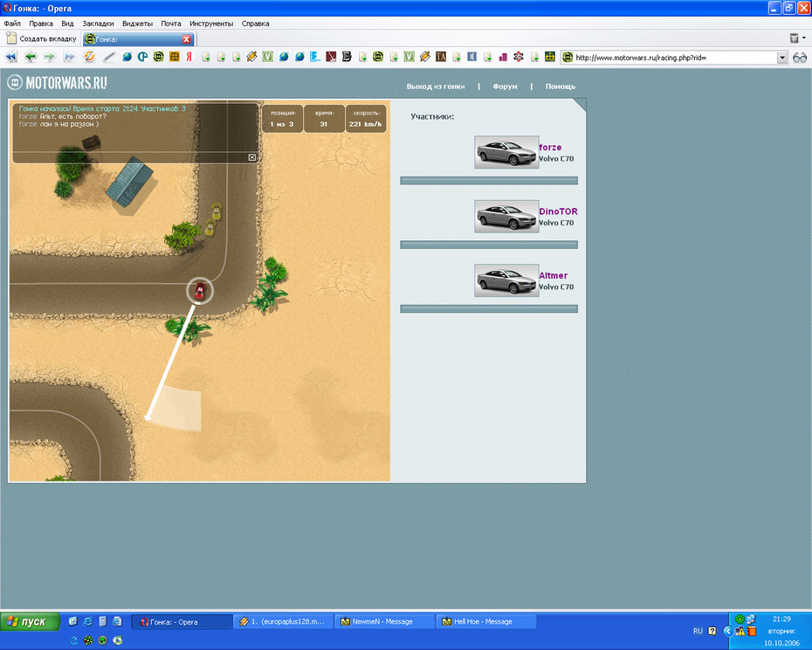Viewport: 812px width, 650px height.
Task: Open the red atom-shaped bookmark icon
Action: point(519,57)
